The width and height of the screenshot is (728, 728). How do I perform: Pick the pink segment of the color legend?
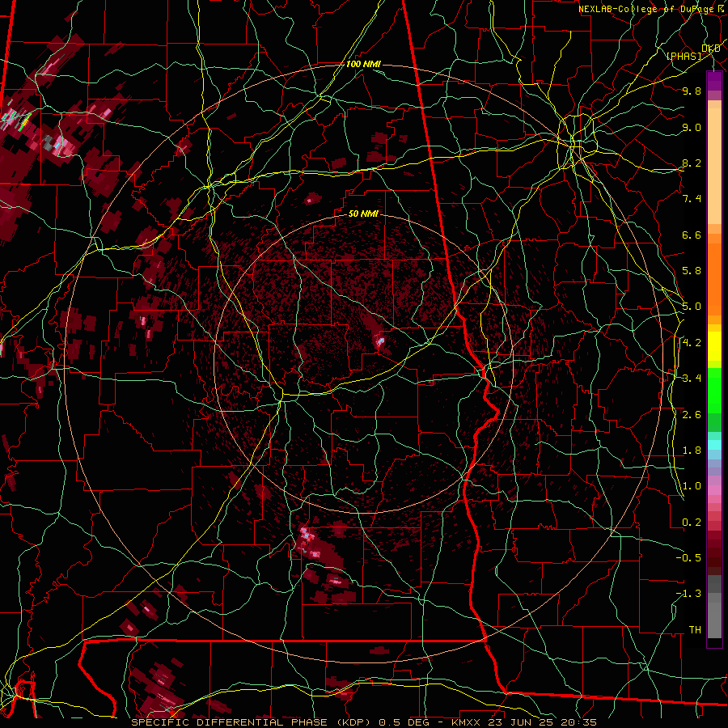click(714, 490)
